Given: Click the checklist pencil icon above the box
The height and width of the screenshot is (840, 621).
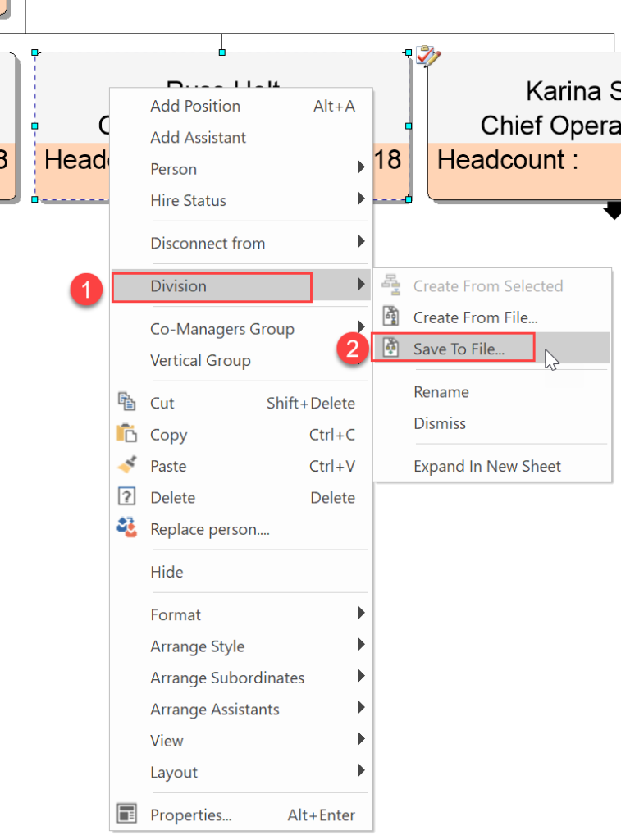Looking at the screenshot, I should pyautogui.click(x=428, y=56).
